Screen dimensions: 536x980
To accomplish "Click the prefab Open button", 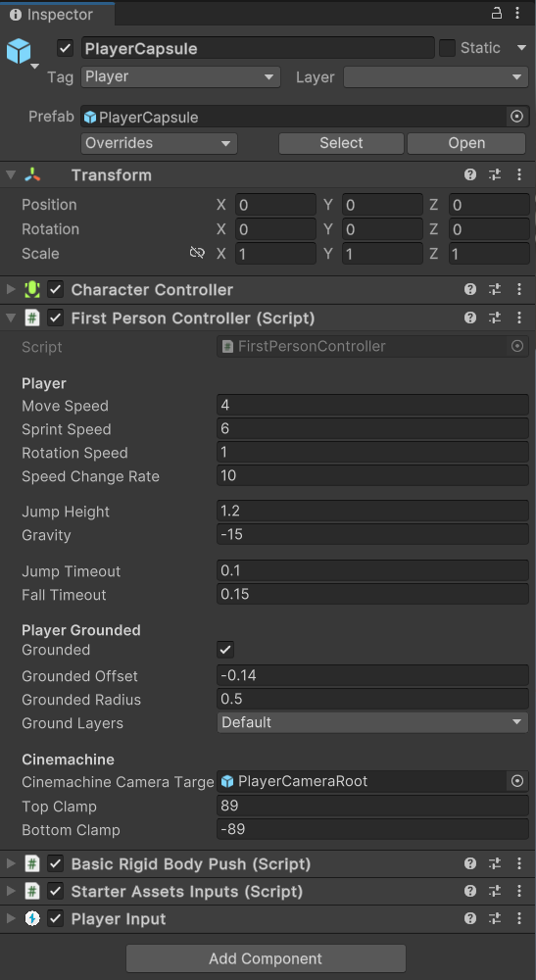I will pos(466,143).
